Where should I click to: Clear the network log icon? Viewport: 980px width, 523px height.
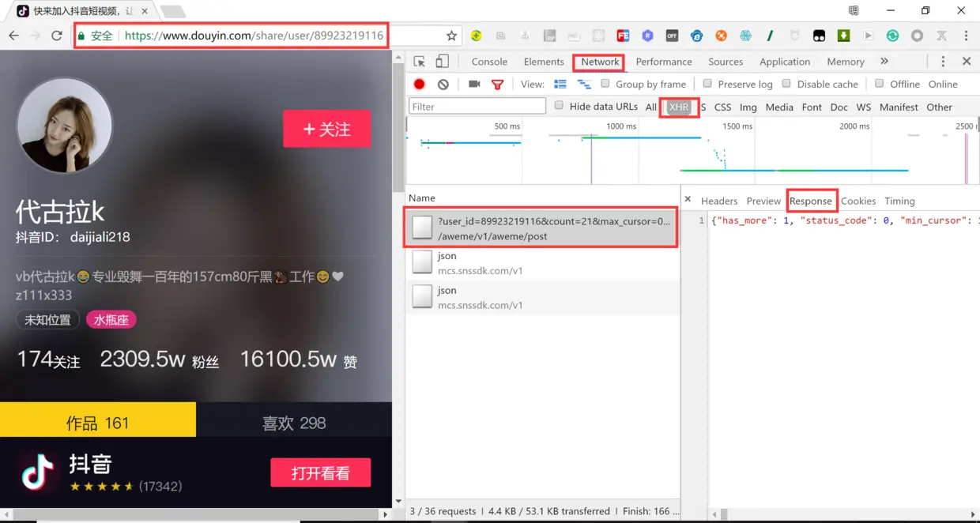pos(443,85)
